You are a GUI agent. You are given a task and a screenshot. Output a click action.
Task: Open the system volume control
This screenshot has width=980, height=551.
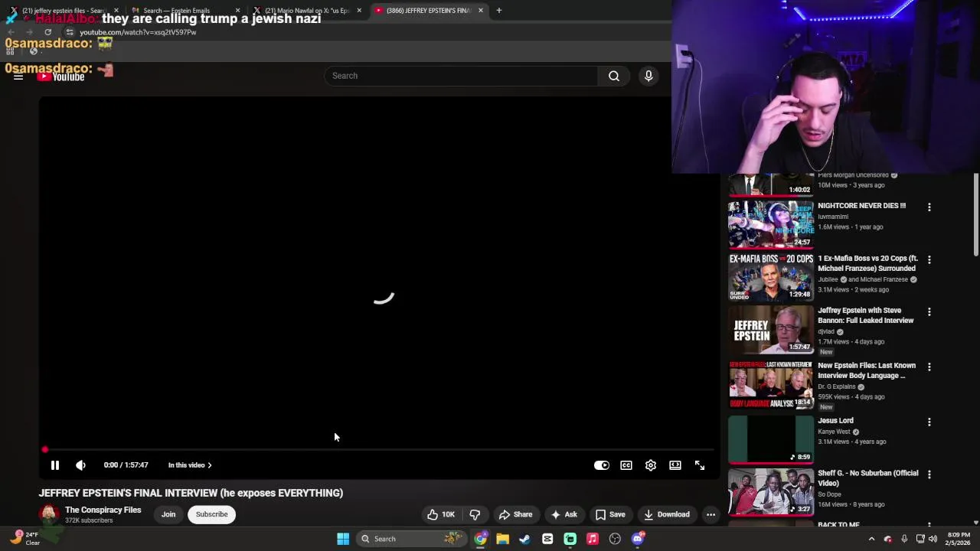pos(933,539)
